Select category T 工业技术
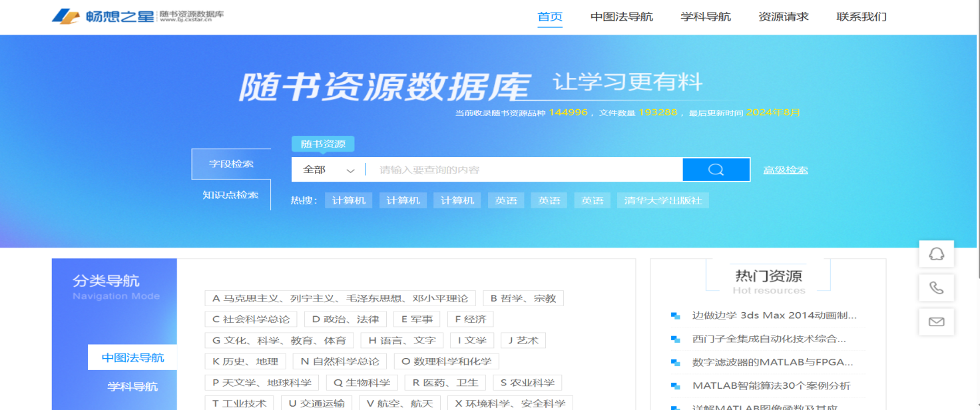The image size is (980, 410). [239, 403]
